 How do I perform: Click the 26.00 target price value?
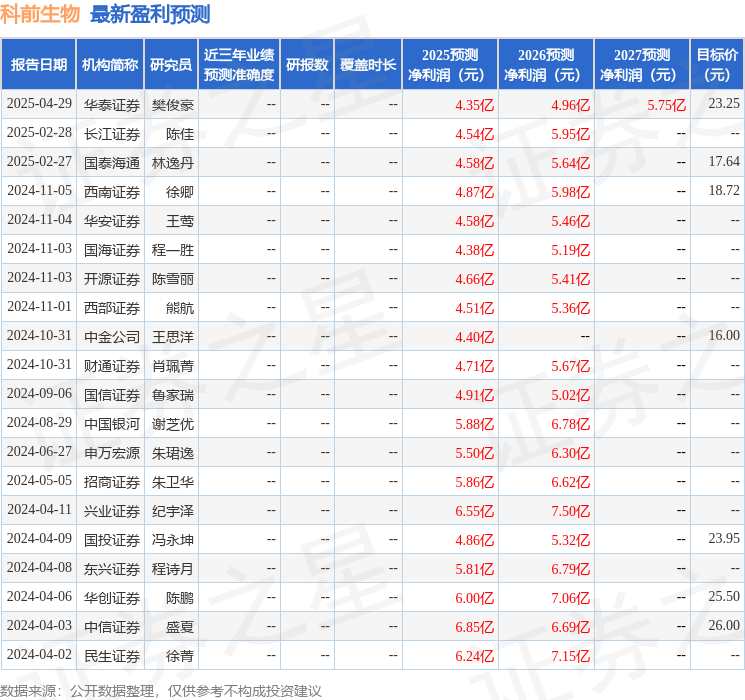[x=724, y=626]
